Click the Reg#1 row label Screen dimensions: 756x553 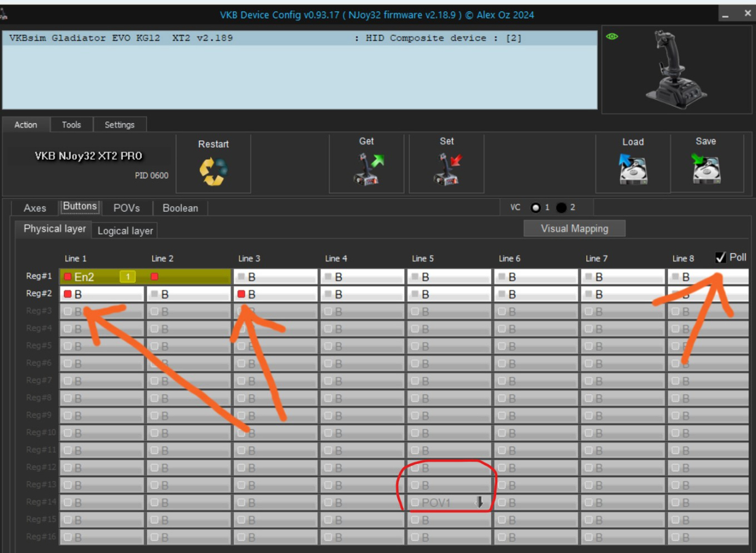tap(39, 276)
